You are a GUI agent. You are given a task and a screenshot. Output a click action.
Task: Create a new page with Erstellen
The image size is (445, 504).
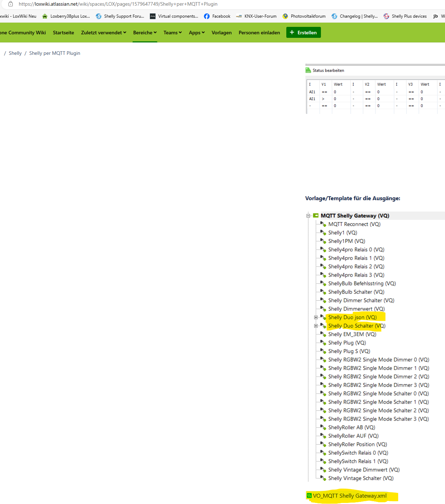(x=304, y=32)
